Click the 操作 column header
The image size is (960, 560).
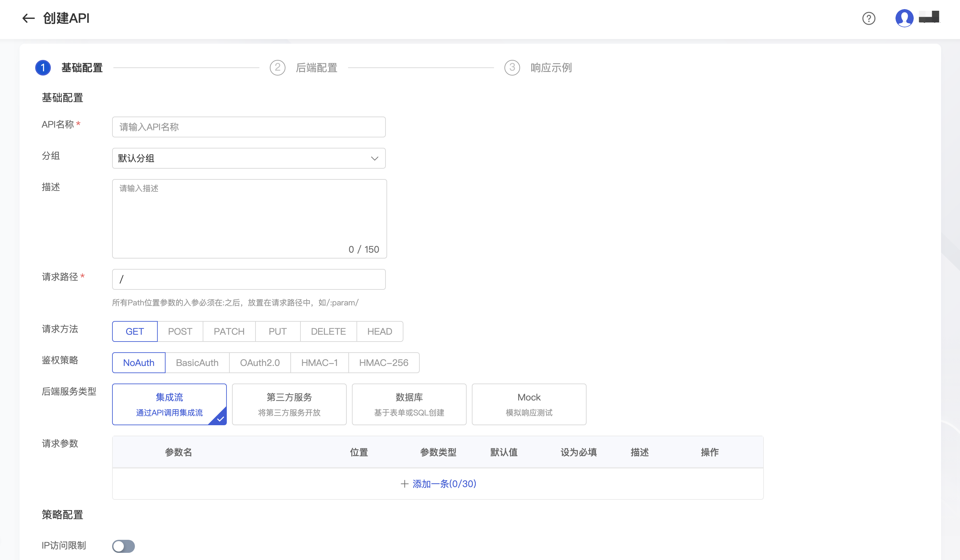coord(710,452)
